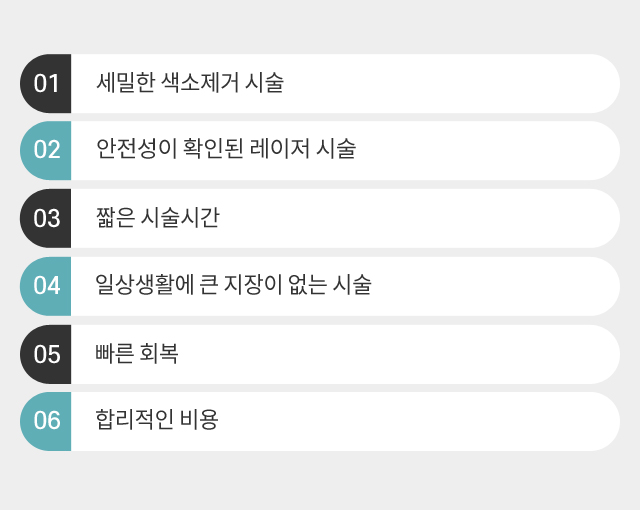Click the word 색소제거 in row 01
Viewport: 640px width, 511px height.
coord(200,82)
